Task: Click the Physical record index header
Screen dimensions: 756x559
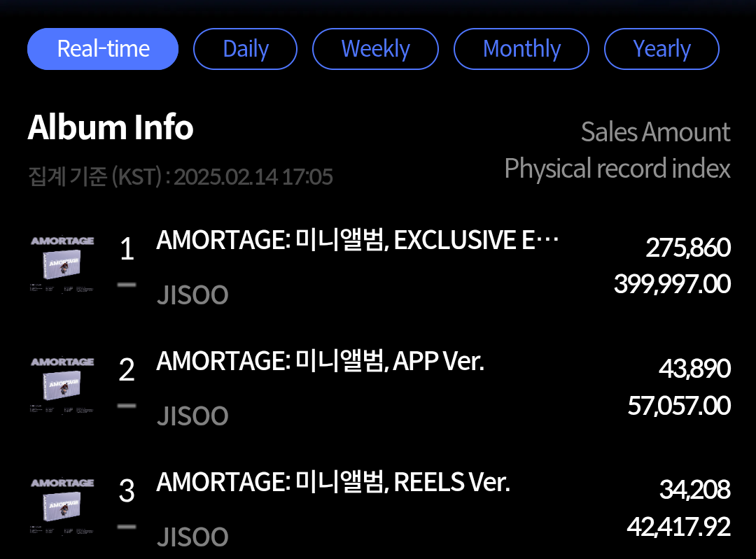Action: (617, 169)
